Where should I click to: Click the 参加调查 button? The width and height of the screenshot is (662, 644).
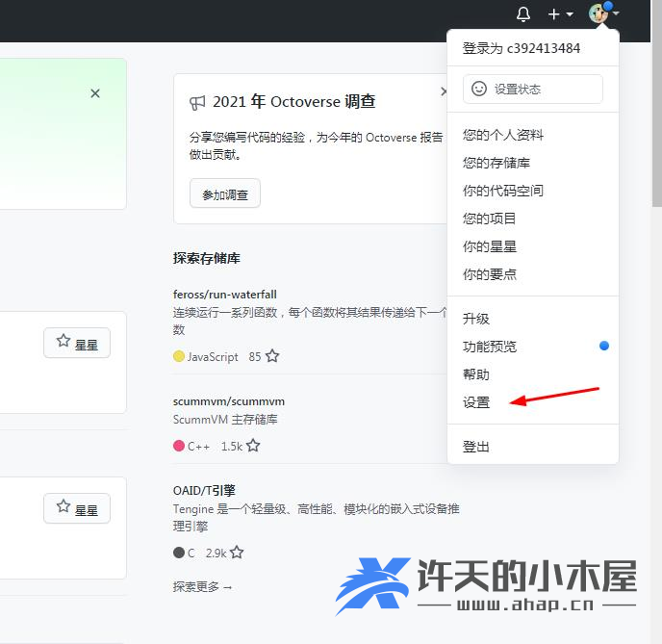[x=225, y=193]
